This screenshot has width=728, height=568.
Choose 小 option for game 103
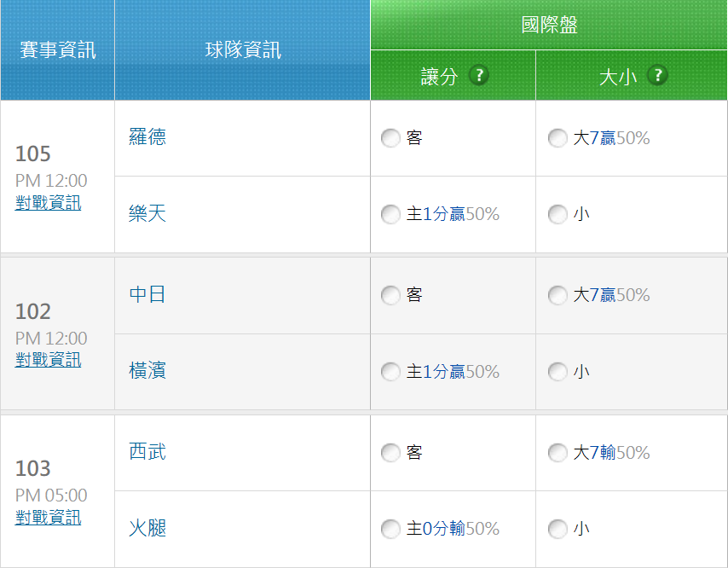(558, 529)
